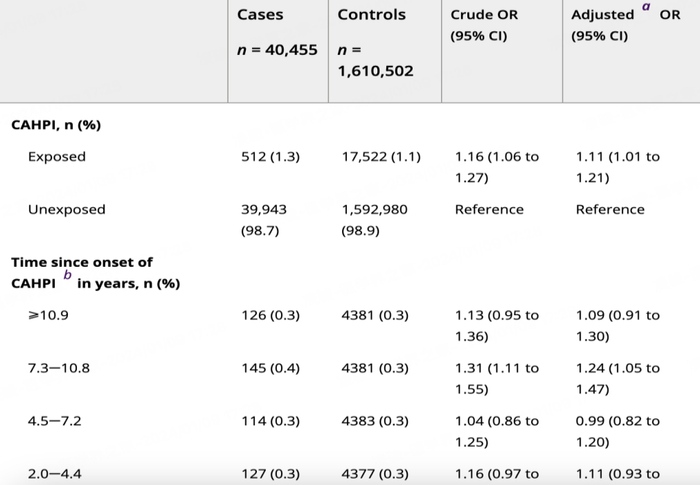Click the Cases column header

click(260, 15)
